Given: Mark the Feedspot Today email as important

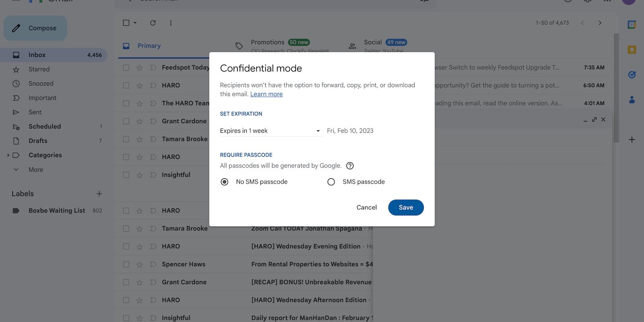Looking at the screenshot, I should coord(153,68).
